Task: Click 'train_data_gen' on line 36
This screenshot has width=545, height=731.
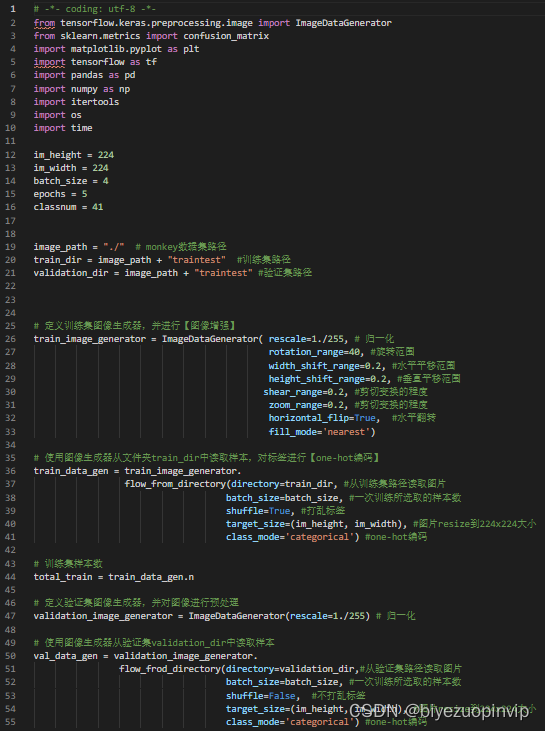Action: (71, 471)
